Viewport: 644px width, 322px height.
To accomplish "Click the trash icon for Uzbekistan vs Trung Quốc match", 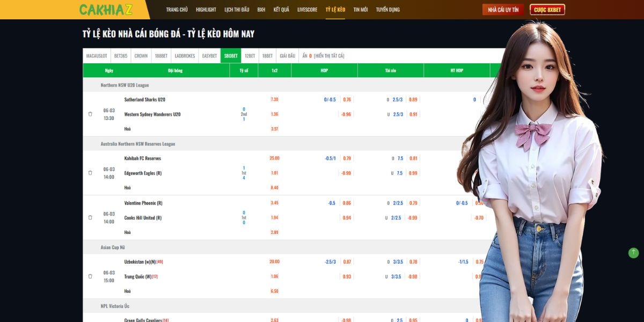I will coord(90,276).
